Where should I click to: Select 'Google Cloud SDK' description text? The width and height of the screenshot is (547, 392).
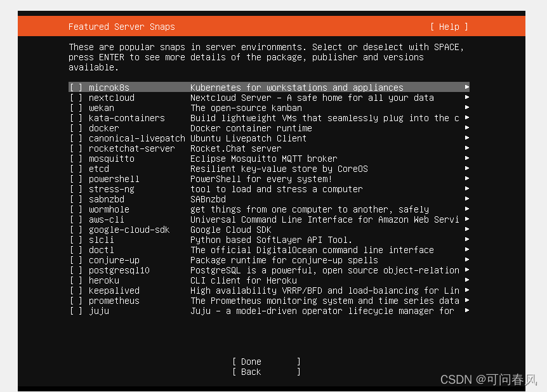coord(230,230)
